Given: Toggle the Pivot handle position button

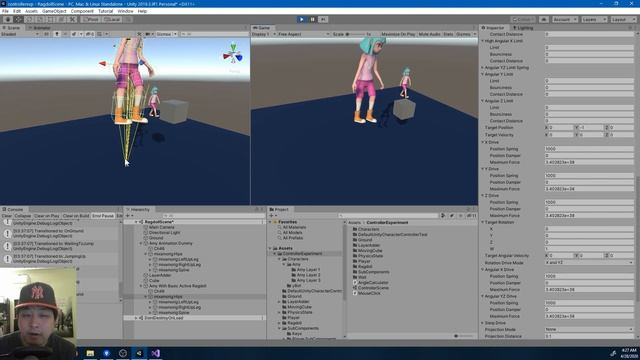Looking at the screenshot, I should coord(91,19).
